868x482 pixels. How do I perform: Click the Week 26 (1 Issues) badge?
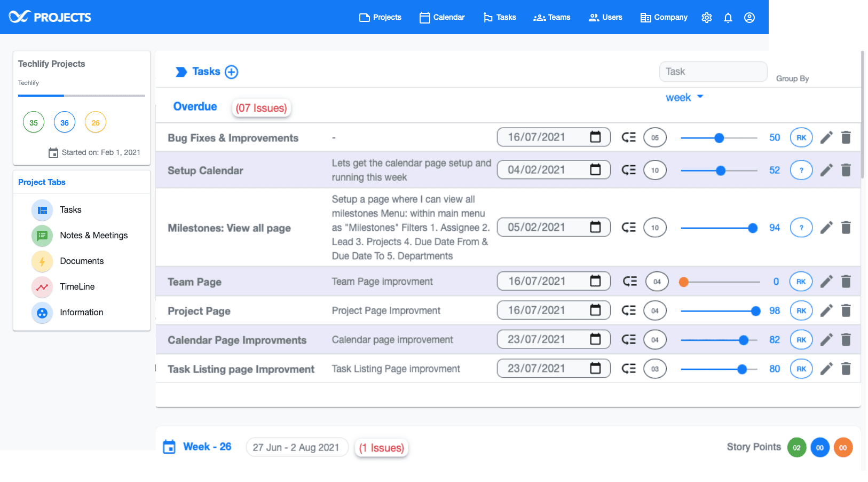382,448
